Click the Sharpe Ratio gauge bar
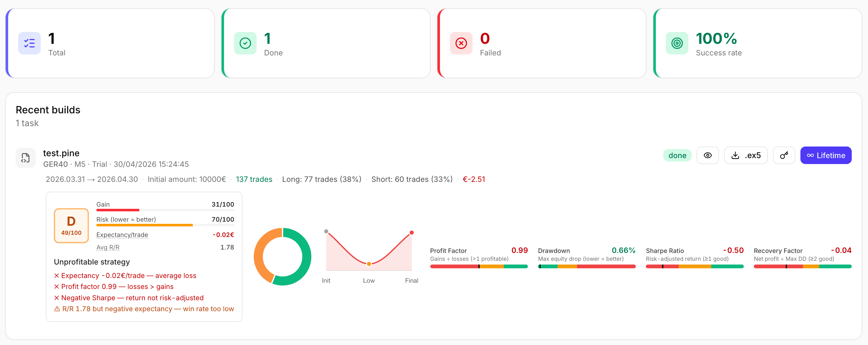Image resolution: width=868 pixels, height=345 pixels. coord(694,266)
